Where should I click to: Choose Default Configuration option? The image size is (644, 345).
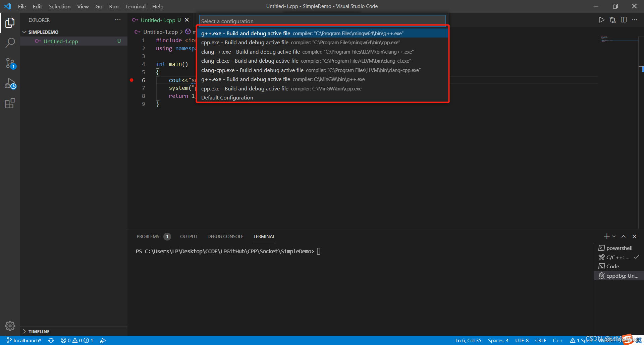pos(322,97)
